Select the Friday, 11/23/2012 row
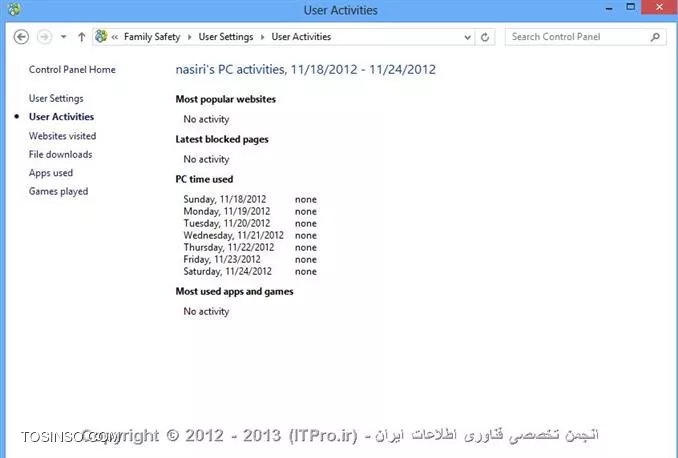This screenshot has height=458, width=678. (250, 259)
